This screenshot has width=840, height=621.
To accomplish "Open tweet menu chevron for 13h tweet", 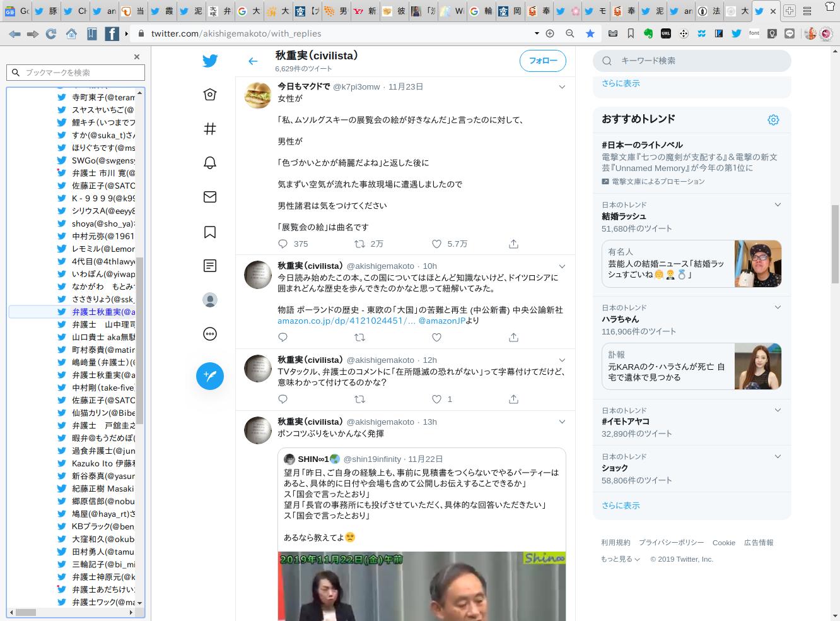I will click(x=562, y=422).
